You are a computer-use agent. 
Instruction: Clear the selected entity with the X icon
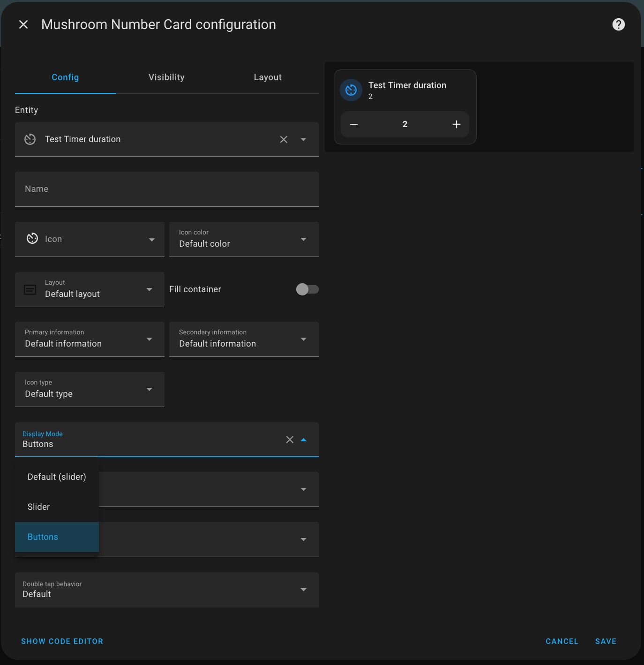click(283, 139)
